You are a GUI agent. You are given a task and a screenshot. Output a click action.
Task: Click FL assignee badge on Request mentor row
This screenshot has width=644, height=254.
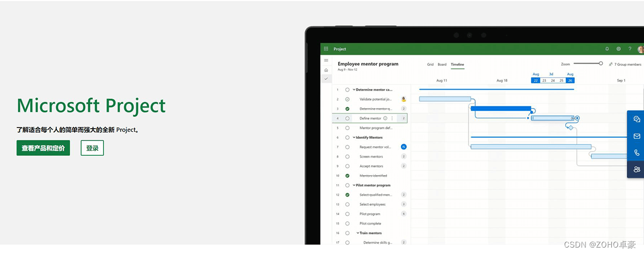click(x=404, y=147)
